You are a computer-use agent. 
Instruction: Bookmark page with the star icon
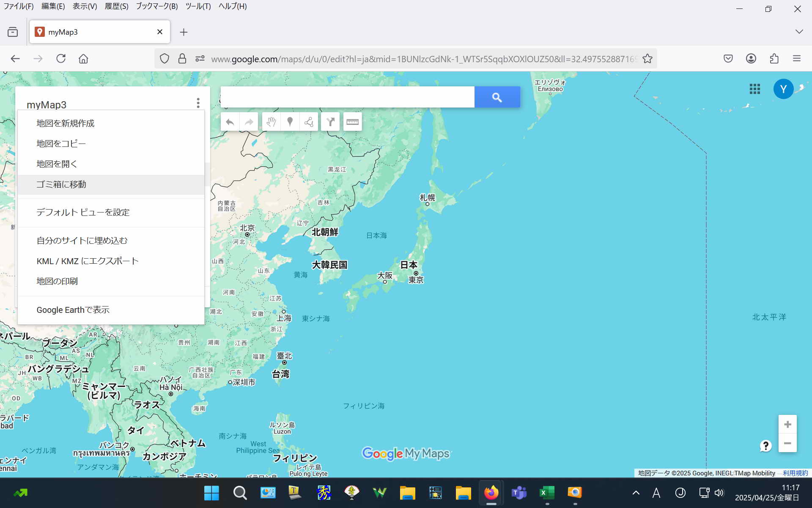pyautogui.click(x=647, y=59)
